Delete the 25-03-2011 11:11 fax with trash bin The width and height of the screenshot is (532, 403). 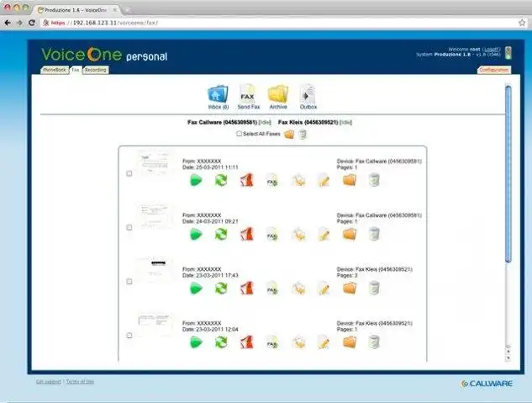[x=374, y=180]
